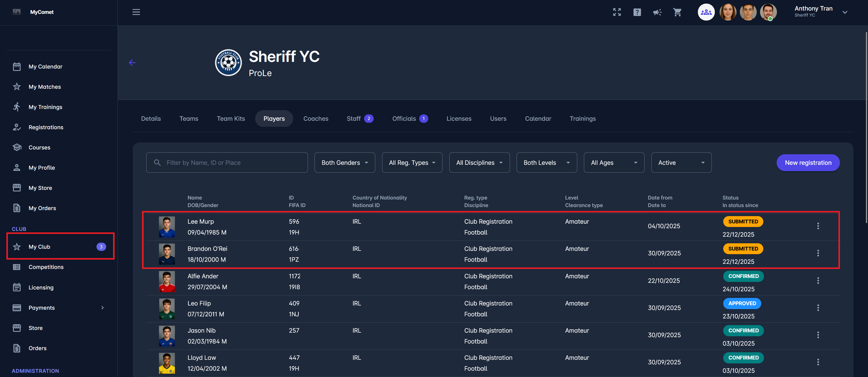Open the help question mark icon
The image size is (868, 377).
click(x=637, y=12)
